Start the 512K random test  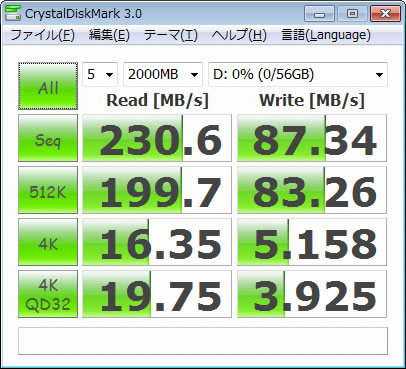point(48,190)
